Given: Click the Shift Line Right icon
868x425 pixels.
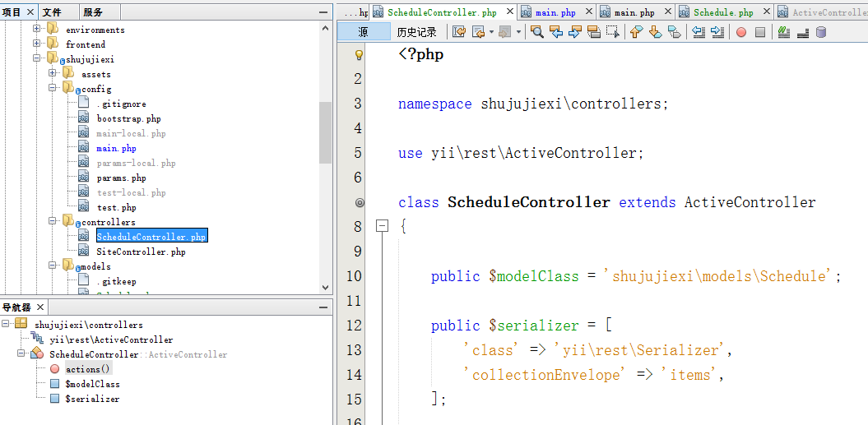Looking at the screenshot, I should pos(717,32).
